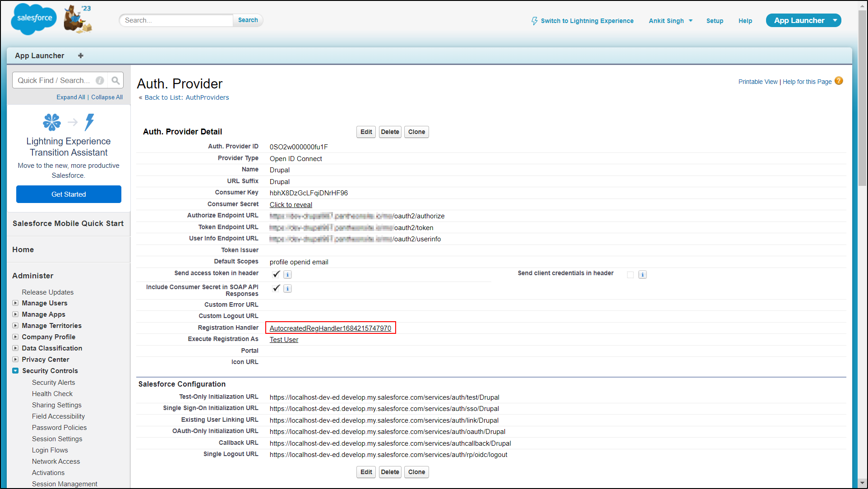Viewport: 868px width, 489px height.
Task: Expand the Manage Users tree node
Action: [15, 303]
